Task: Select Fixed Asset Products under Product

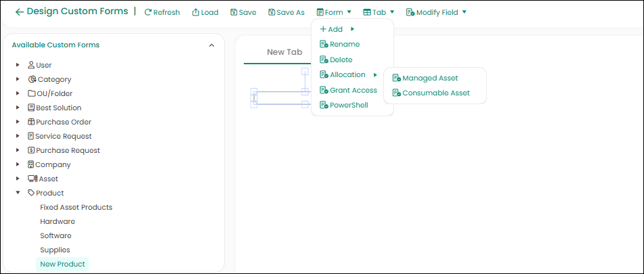Action: 76,207
